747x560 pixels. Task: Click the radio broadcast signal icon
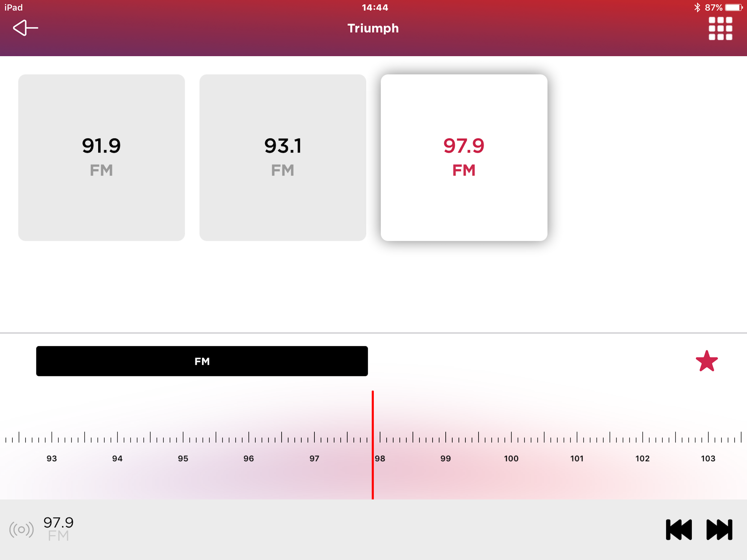22,529
